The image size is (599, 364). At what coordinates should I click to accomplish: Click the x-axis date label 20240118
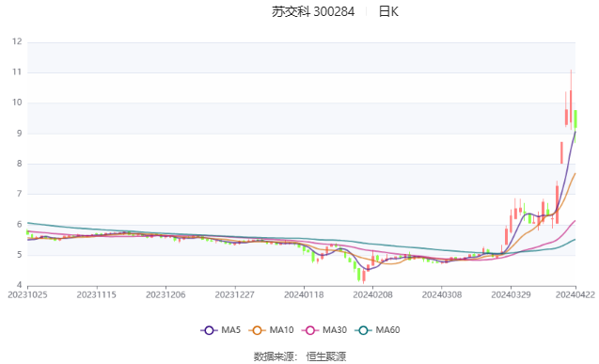pos(304,294)
